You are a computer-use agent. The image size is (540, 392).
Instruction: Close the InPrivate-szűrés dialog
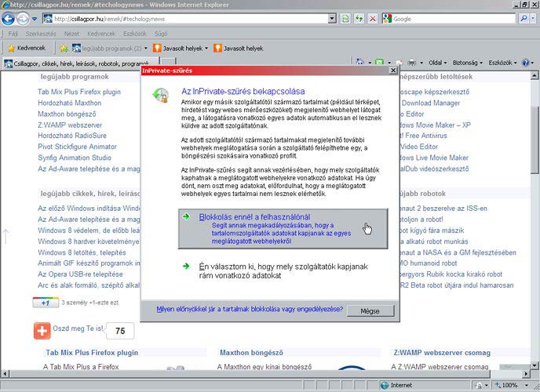tap(393, 70)
